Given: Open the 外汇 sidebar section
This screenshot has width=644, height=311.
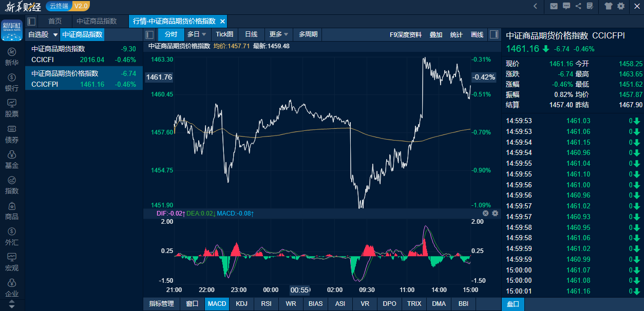Looking at the screenshot, I should point(12,236).
